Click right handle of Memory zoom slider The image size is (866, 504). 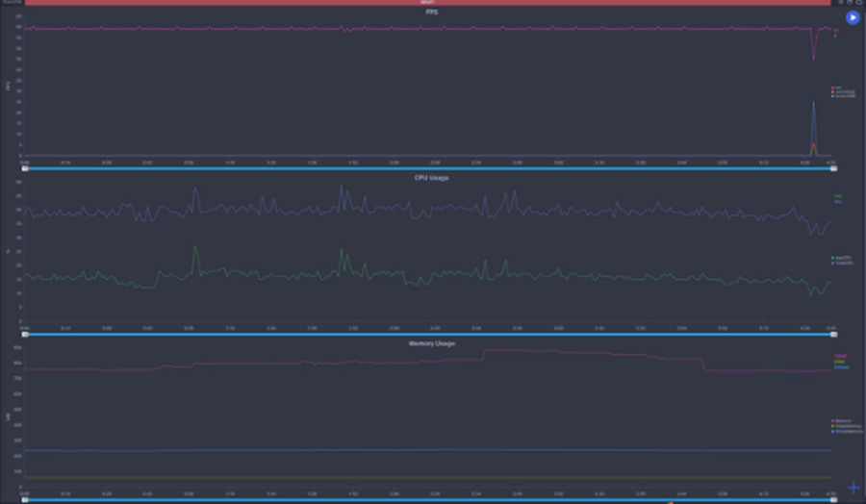click(833, 500)
